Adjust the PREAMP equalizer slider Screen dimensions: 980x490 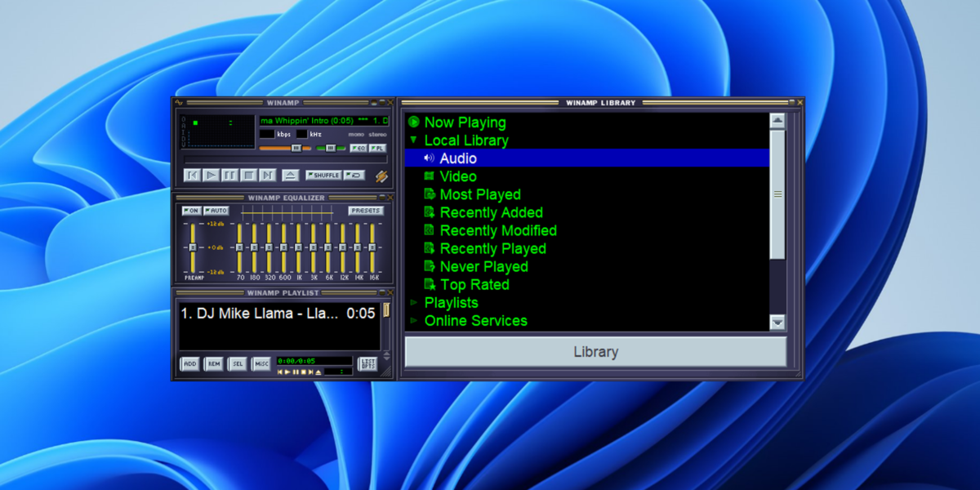[193, 247]
